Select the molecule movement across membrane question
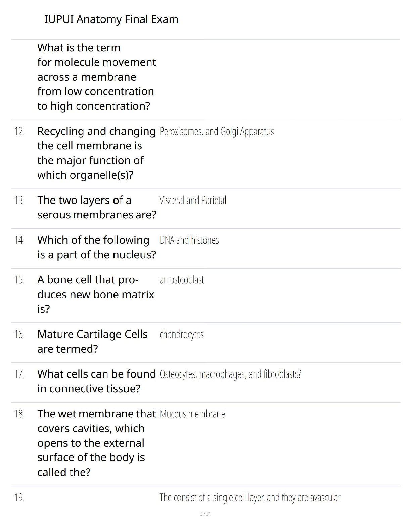411x532 pixels. [x=96, y=77]
